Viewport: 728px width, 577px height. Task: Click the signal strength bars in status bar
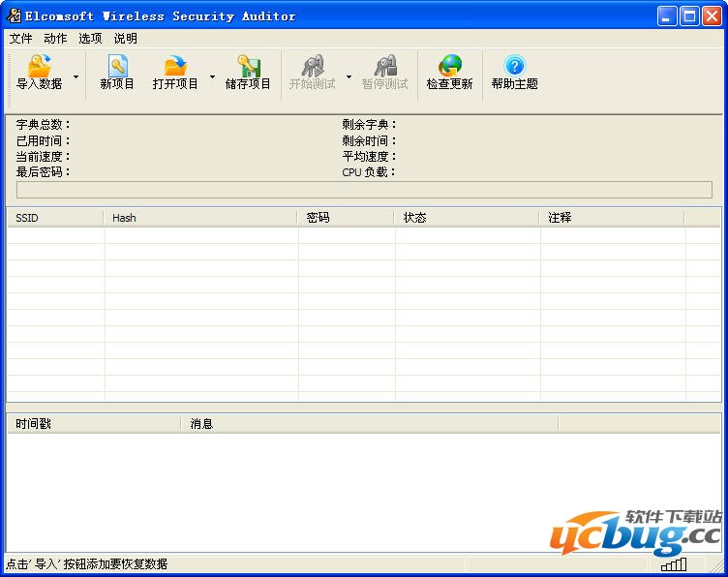pyautogui.click(x=674, y=564)
